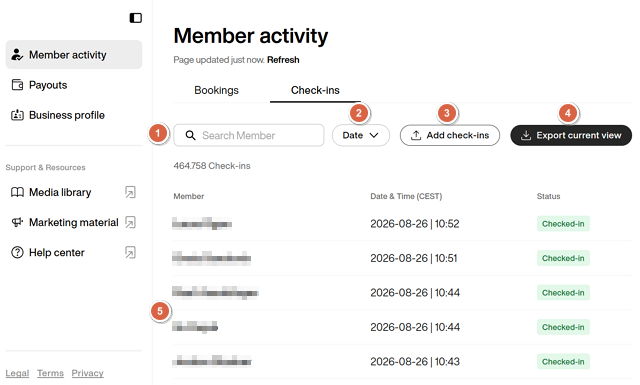Click the Member activity page title

pos(251,36)
